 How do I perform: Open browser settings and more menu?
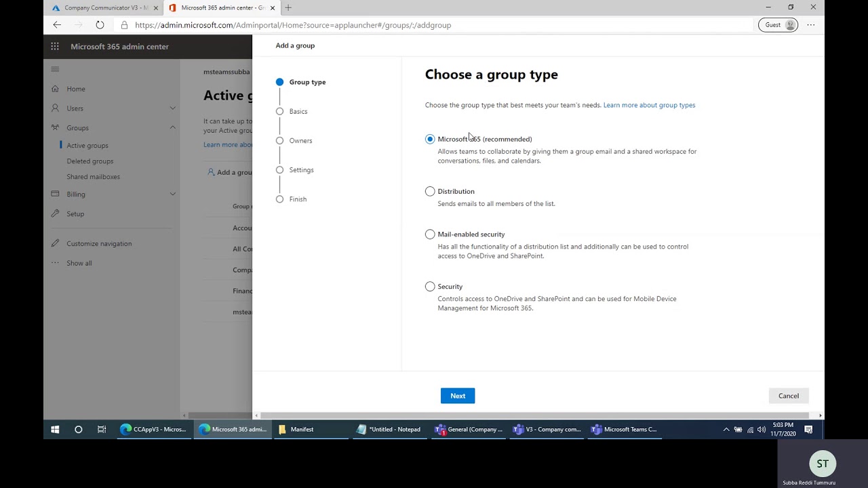point(810,25)
